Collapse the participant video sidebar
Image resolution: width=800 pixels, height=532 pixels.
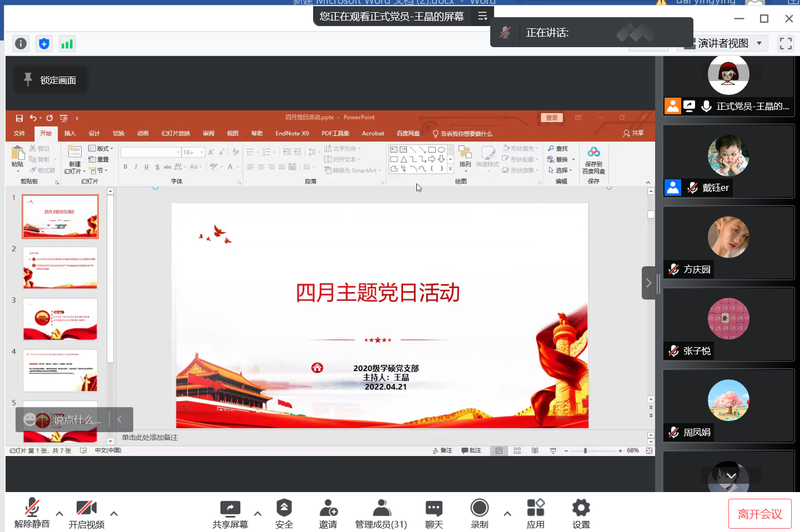click(648, 283)
